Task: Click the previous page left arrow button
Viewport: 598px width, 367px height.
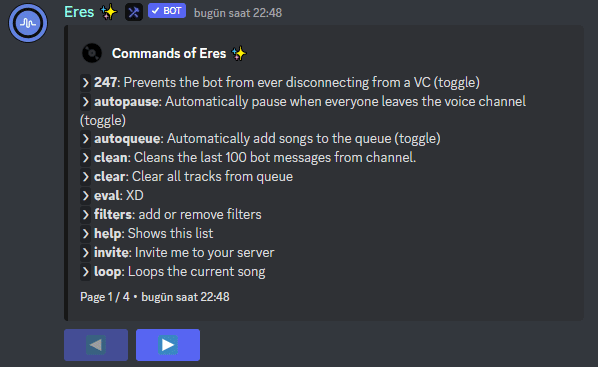Action: coord(96,345)
